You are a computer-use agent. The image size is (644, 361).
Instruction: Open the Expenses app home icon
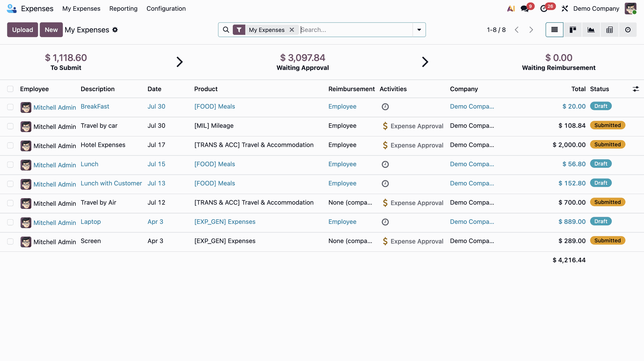11,8
